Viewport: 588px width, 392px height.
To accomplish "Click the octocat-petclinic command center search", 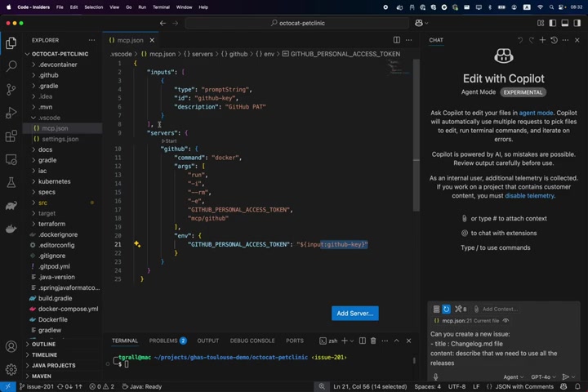I will point(297,23).
